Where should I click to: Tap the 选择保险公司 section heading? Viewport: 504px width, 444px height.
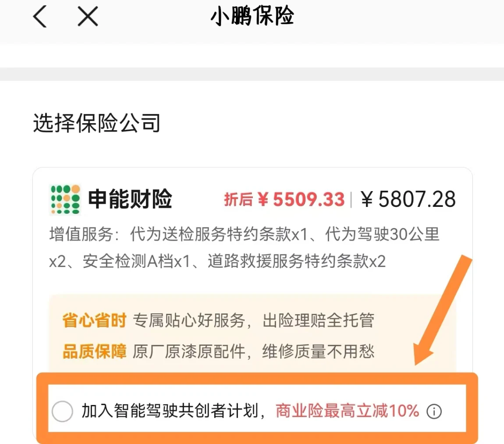click(96, 123)
